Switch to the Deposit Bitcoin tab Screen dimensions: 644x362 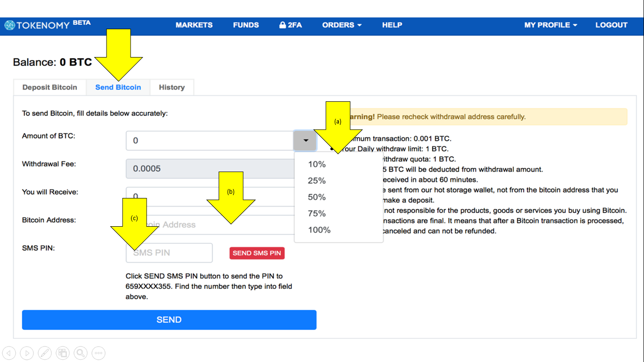(x=50, y=87)
